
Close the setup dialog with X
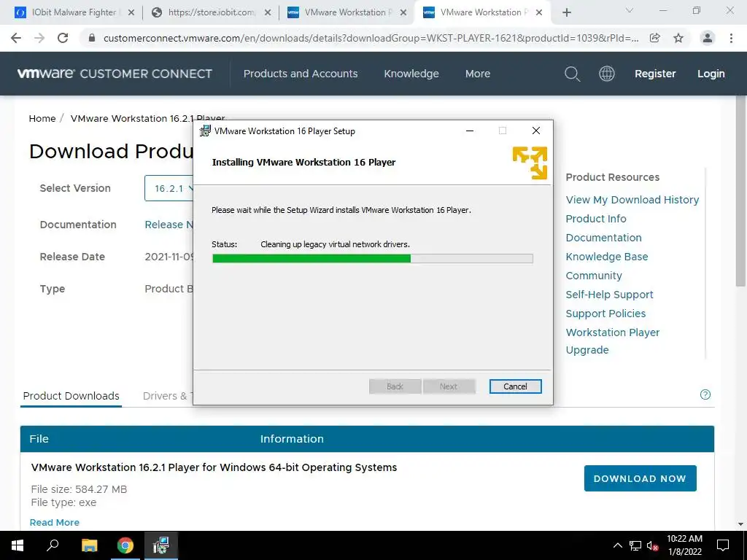click(x=536, y=131)
